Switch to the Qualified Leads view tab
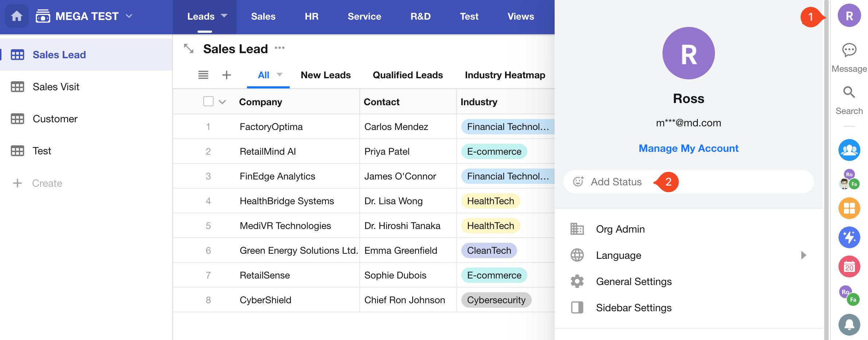The height and width of the screenshot is (340, 868). pos(407,75)
